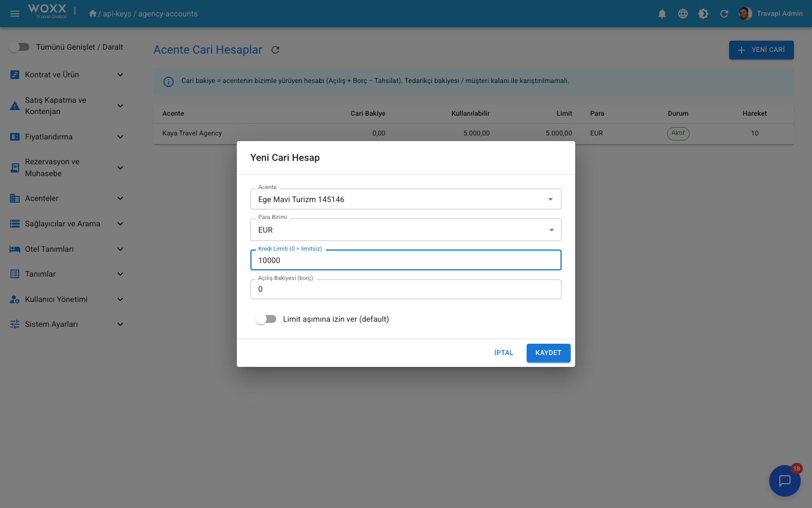Switch theme with brightness icon

703,14
